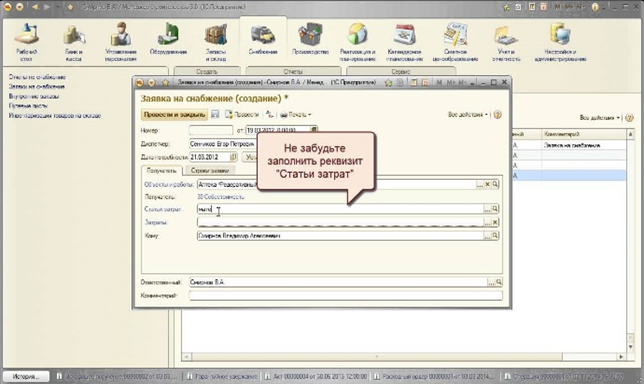Click magnifier icon in Статьи затрат field
Image resolution: width=644 pixels, height=384 pixels.
click(495, 209)
